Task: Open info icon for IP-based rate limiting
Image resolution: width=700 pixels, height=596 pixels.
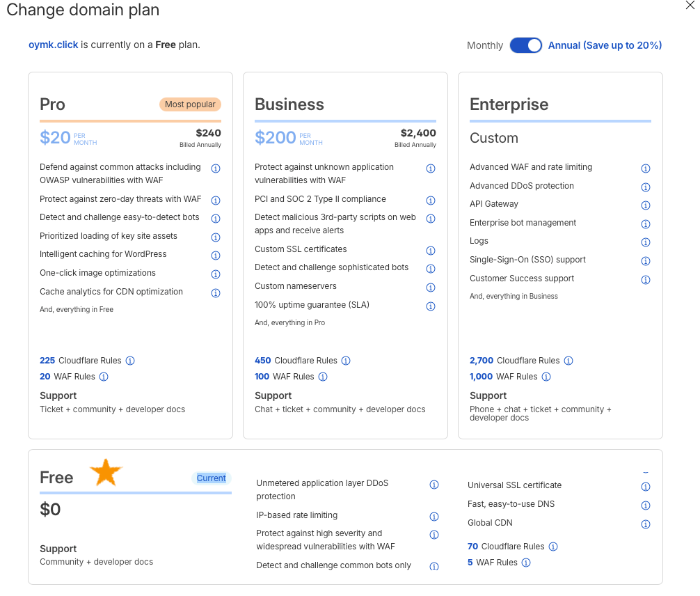Action: pos(434,517)
